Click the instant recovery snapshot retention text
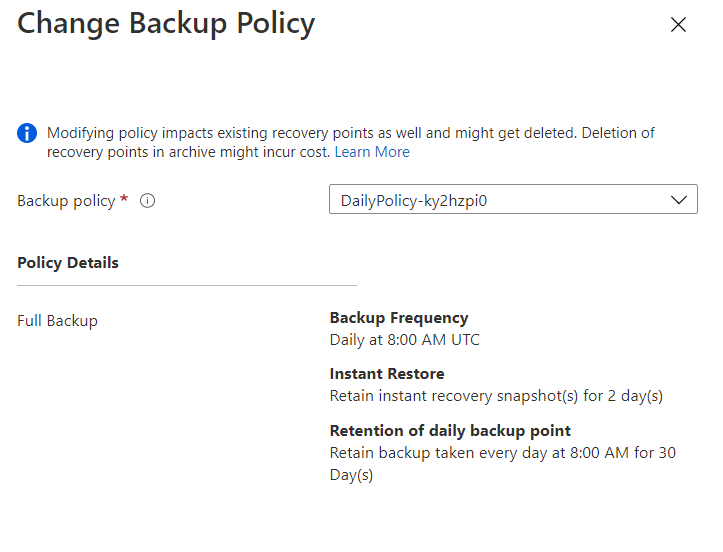Viewport: 723px width, 552px height. point(496,396)
